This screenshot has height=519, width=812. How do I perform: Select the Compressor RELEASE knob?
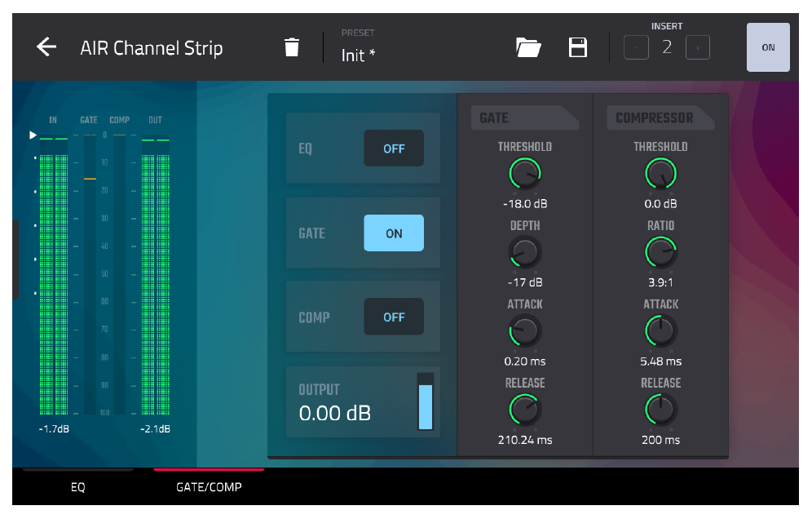coord(661,410)
